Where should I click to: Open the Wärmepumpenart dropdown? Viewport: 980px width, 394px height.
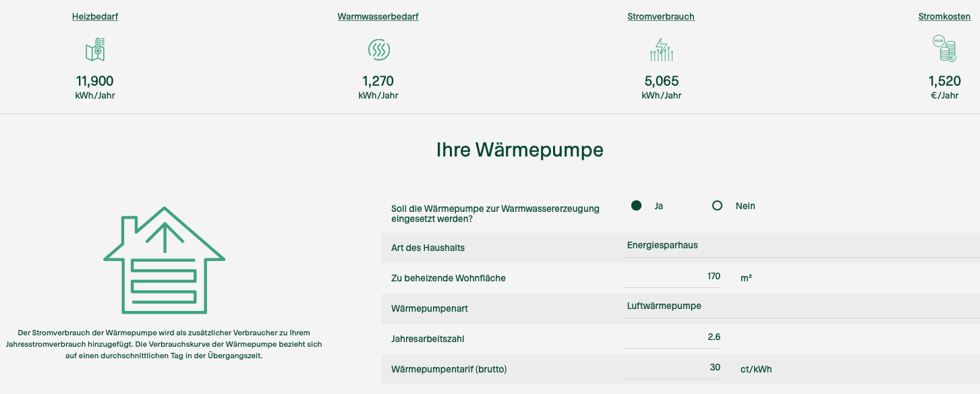coord(802,306)
